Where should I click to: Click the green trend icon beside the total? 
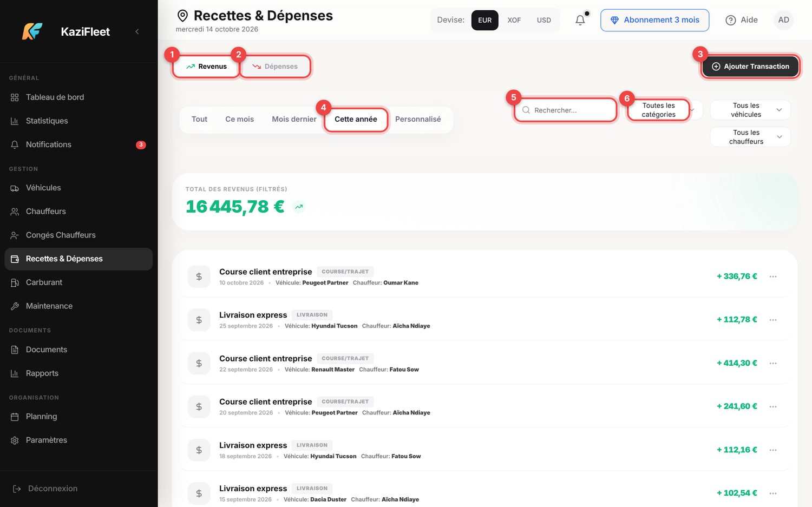point(299,207)
